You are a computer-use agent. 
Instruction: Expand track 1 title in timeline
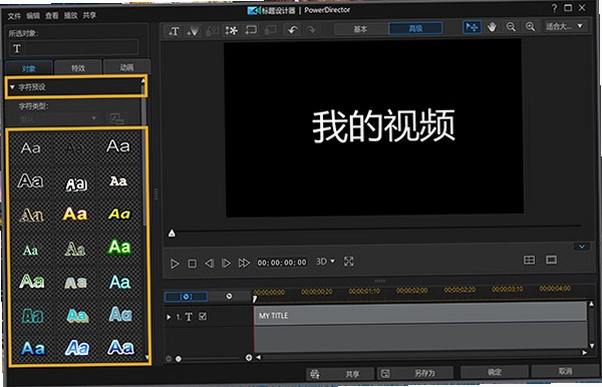tap(169, 317)
